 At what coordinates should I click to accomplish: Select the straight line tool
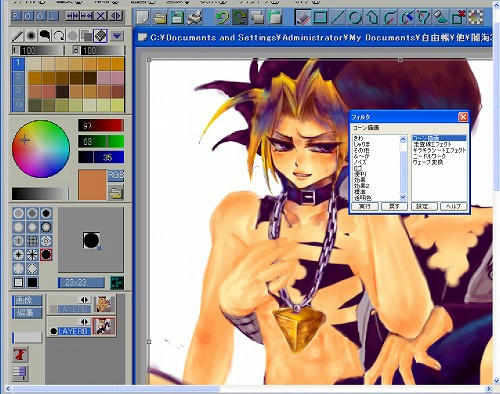337,17
